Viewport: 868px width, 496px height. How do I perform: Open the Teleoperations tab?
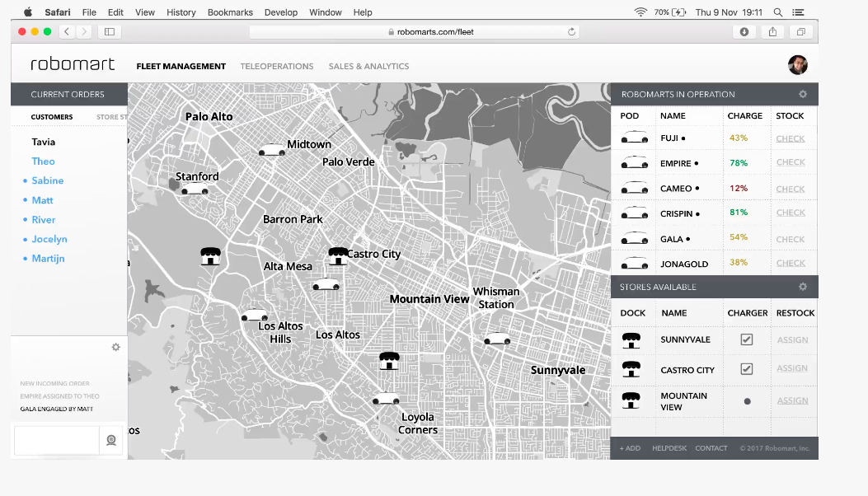click(277, 66)
